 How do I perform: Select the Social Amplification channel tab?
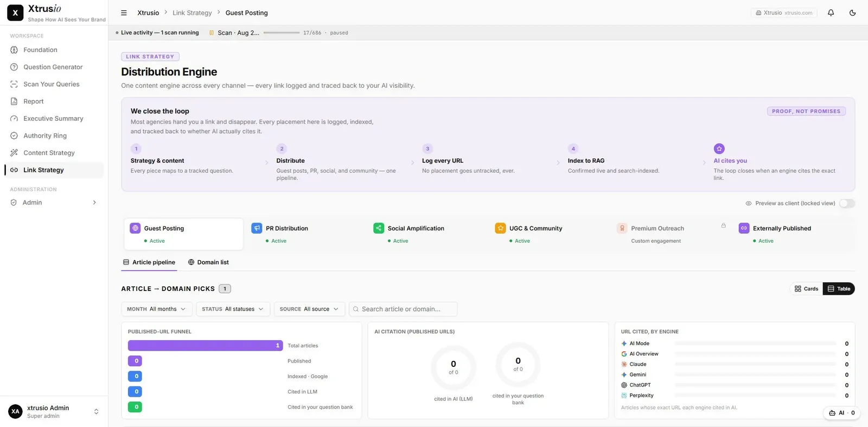pos(427,235)
